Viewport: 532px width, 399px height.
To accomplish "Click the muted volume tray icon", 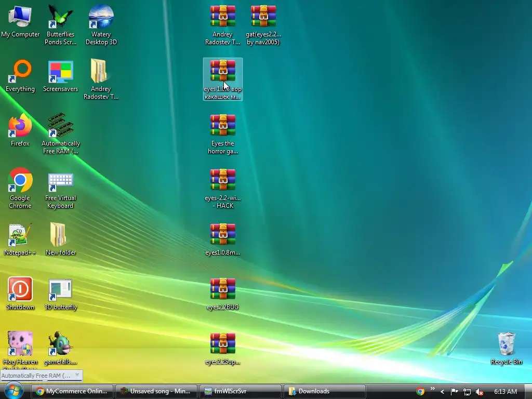I will click(479, 392).
